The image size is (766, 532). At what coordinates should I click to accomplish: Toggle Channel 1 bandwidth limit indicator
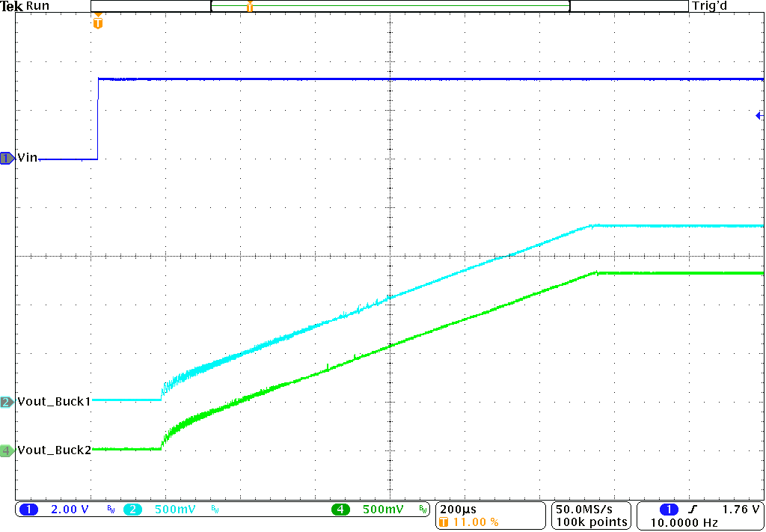tap(109, 510)
